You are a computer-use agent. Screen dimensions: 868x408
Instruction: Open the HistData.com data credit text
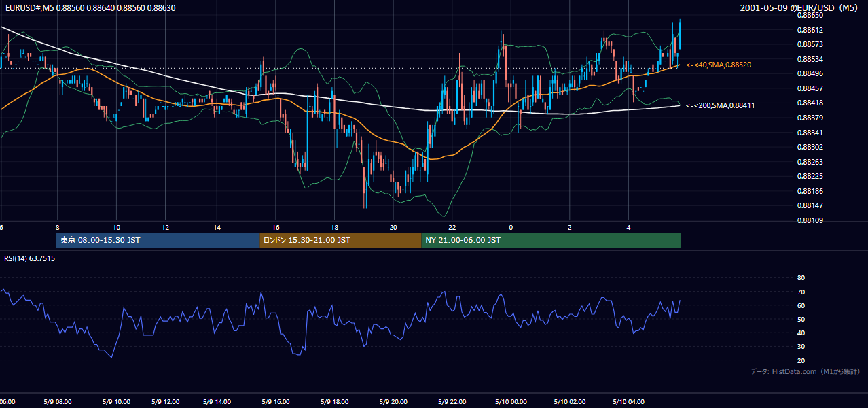pos(806,371)
